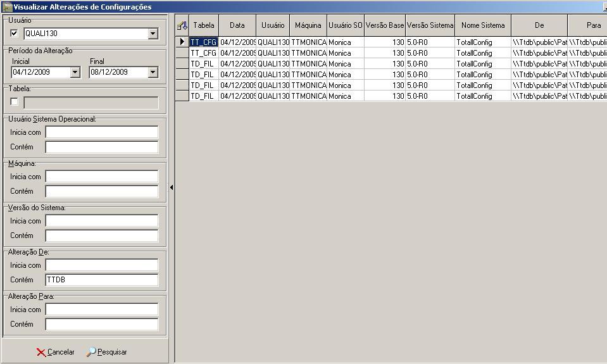Viewport: 607px width, 364px height.
Task: Click the red X Cancelar icon
Action: pos(41,352)
